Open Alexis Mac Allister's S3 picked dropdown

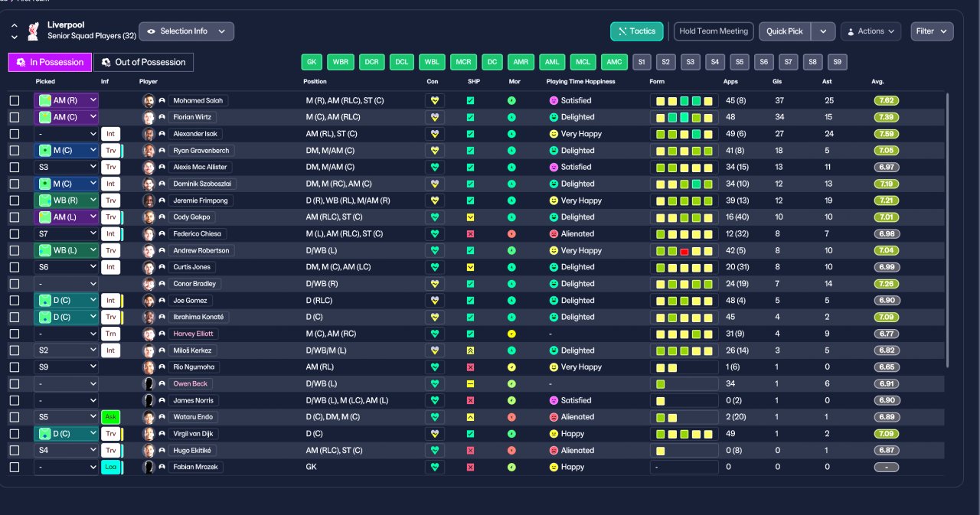(67, 167)
